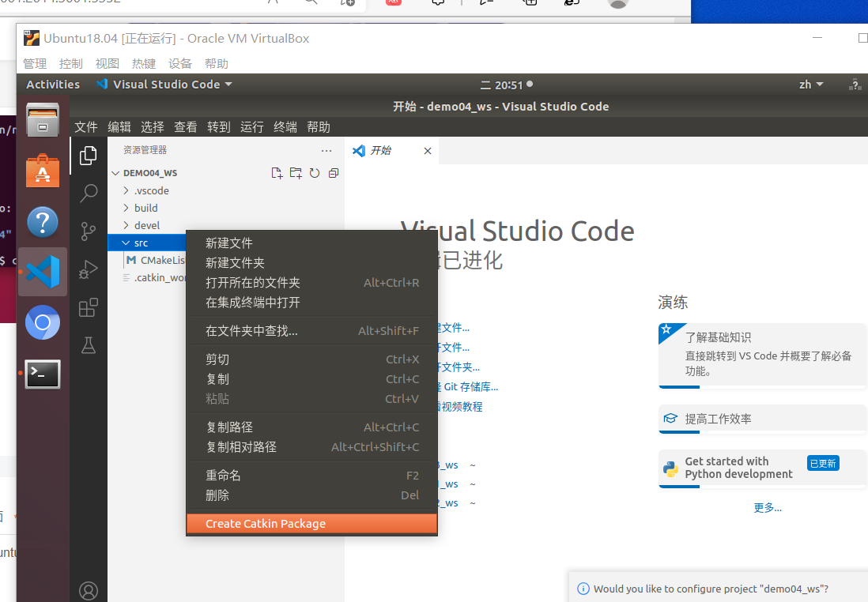Open the Extensions view icon
Viewport: 868px width, 602px height.
pos(89,307)
